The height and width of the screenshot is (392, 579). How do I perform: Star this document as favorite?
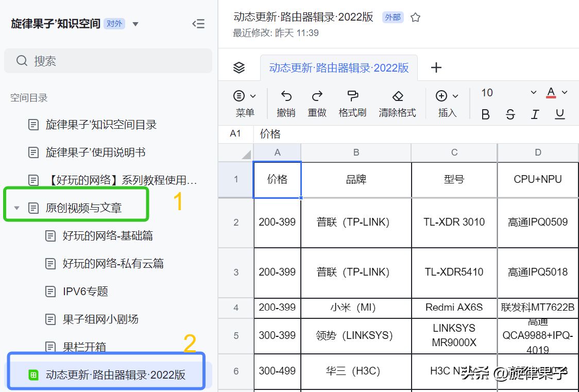click(x=415, y=18)
